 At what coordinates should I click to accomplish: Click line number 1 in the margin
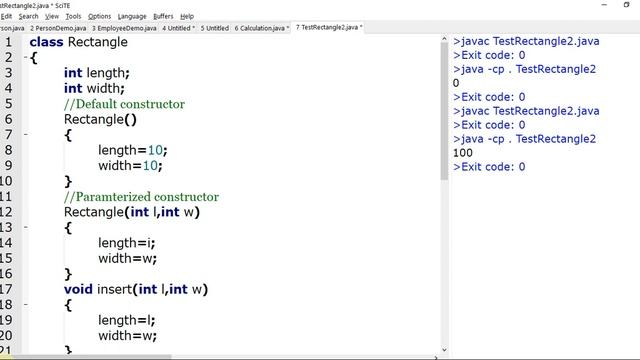coord(8,42)
